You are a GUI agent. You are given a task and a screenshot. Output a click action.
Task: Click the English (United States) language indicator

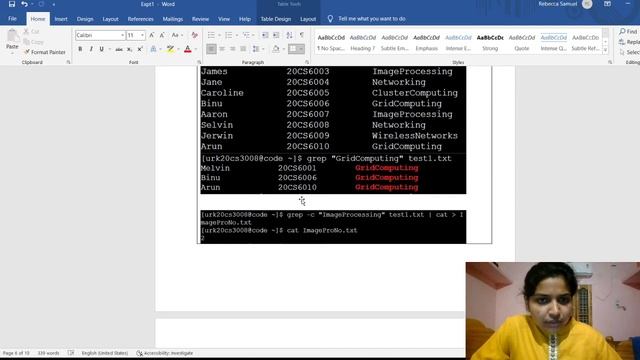[x=104, y=353]
